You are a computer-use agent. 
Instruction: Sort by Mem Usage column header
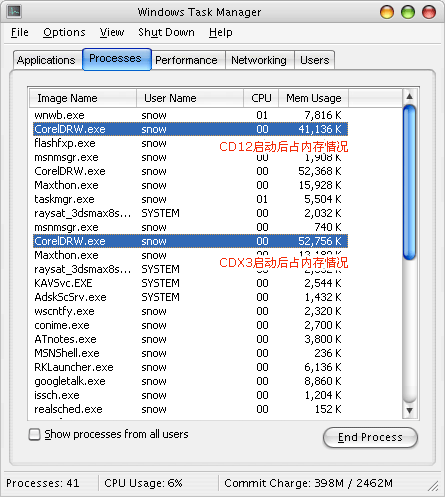313,98
